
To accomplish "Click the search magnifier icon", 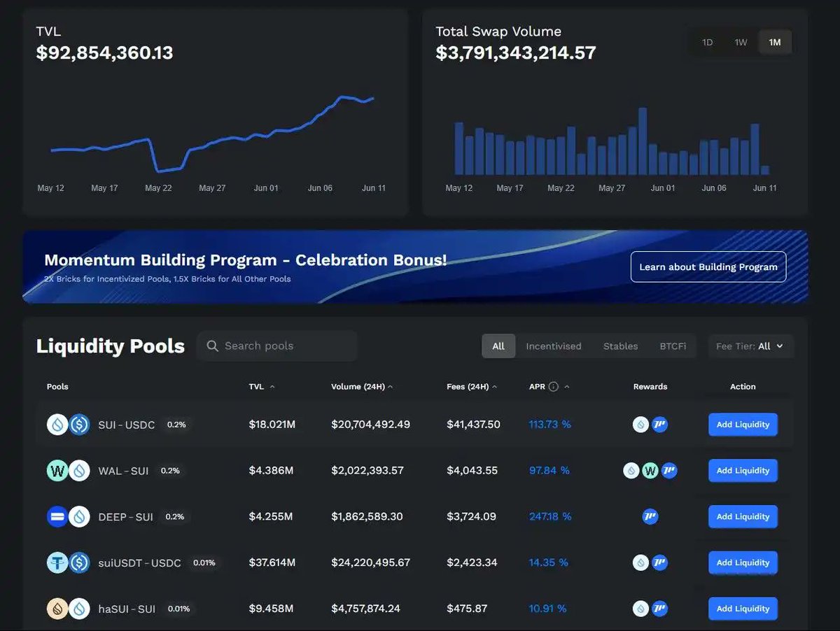I will pos(212,346).
